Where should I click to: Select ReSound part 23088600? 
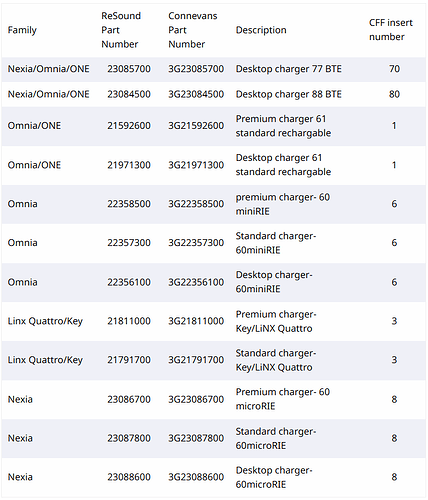[x=129, y=477]
